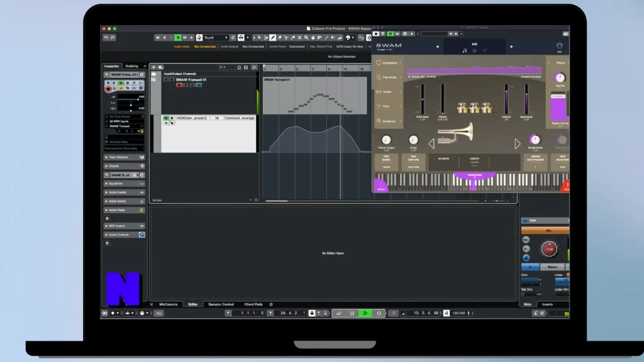
Task: Select the Erase tool
Action: point(280,37)
